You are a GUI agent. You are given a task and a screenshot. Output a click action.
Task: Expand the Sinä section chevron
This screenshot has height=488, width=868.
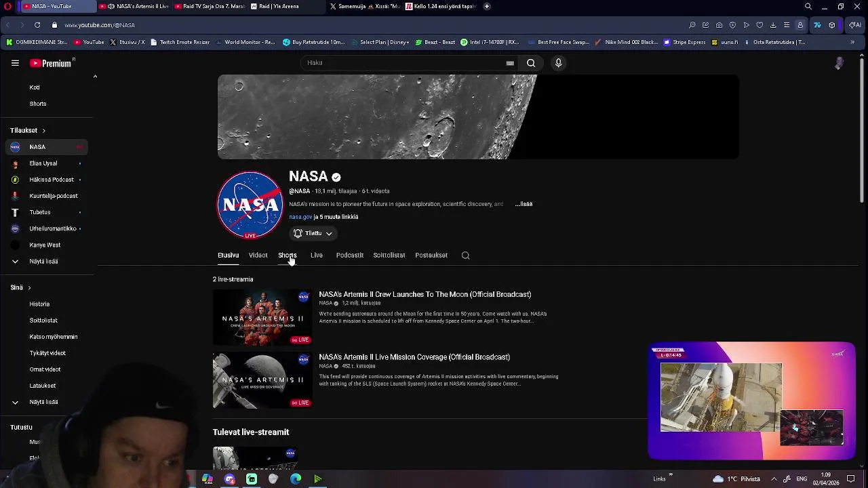(x=29, y=288)
